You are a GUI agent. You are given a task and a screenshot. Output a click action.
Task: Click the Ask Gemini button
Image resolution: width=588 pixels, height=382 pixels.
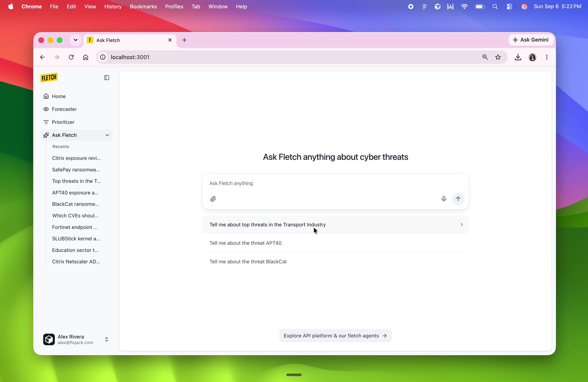531,40
